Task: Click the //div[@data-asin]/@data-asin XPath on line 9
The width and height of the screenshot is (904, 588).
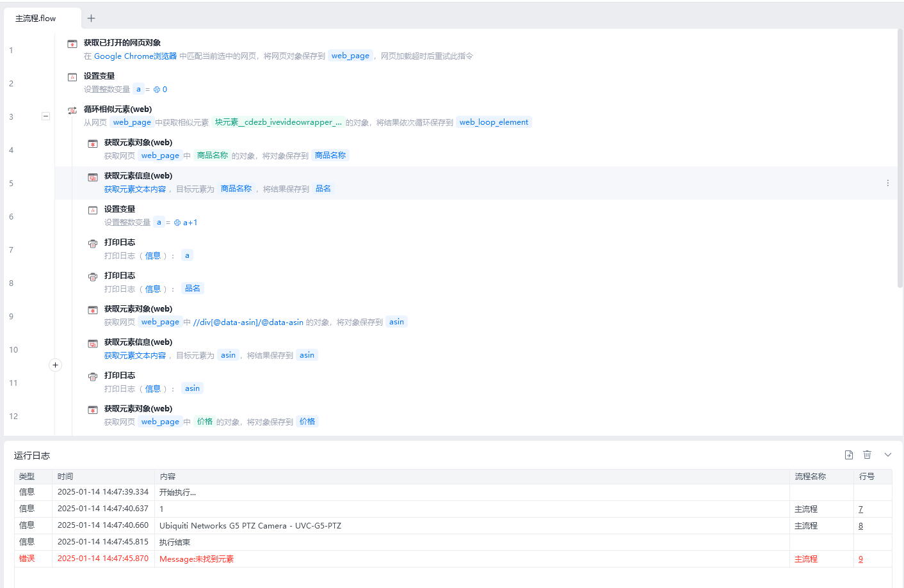Action: [248, 322]
